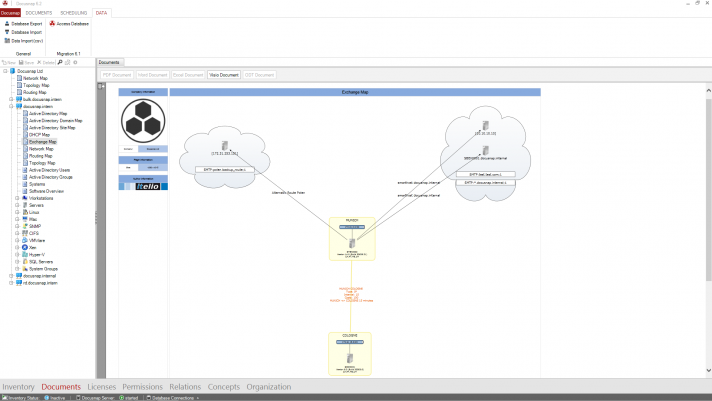712x401 pixels.
Task: Open Access Database migration tool
Action: pos(71,22)
